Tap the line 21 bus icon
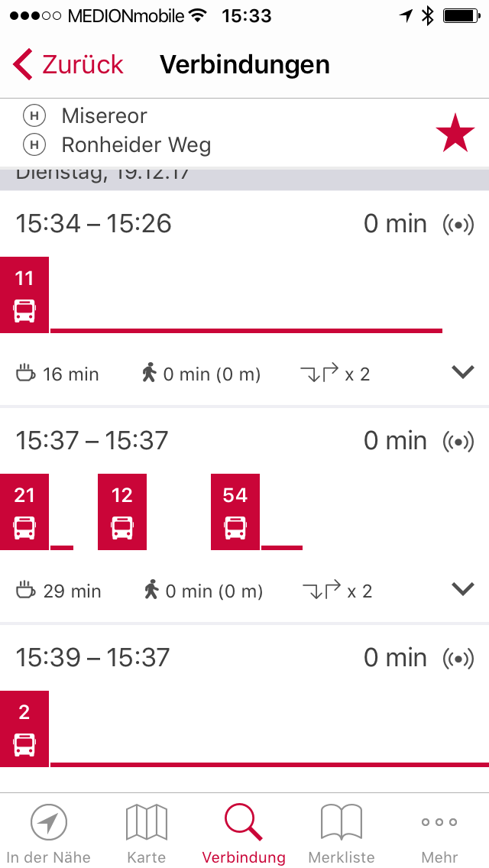 (x=24, y=511)
